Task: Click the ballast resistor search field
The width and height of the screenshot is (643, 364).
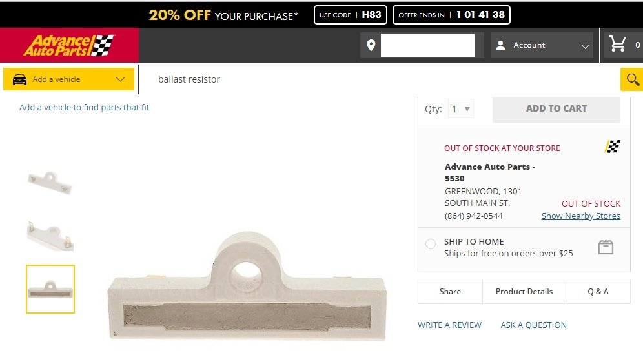Action: (374, 79)
